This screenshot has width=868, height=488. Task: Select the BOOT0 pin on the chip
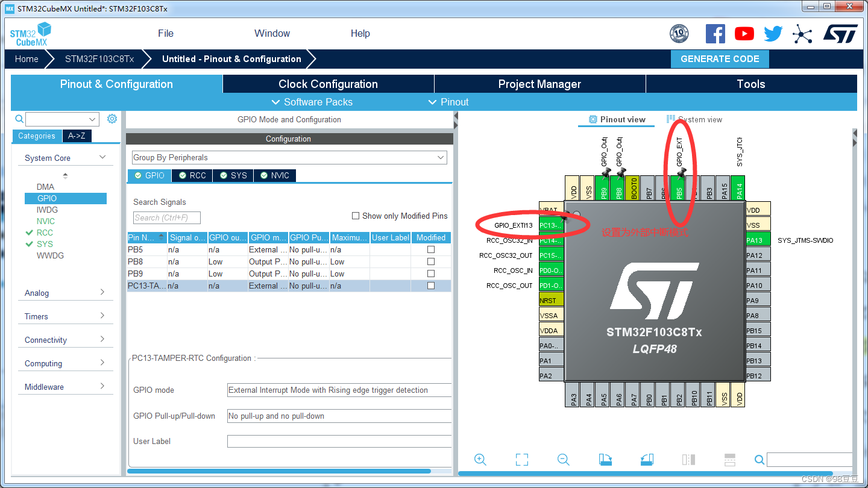point(634,188)
